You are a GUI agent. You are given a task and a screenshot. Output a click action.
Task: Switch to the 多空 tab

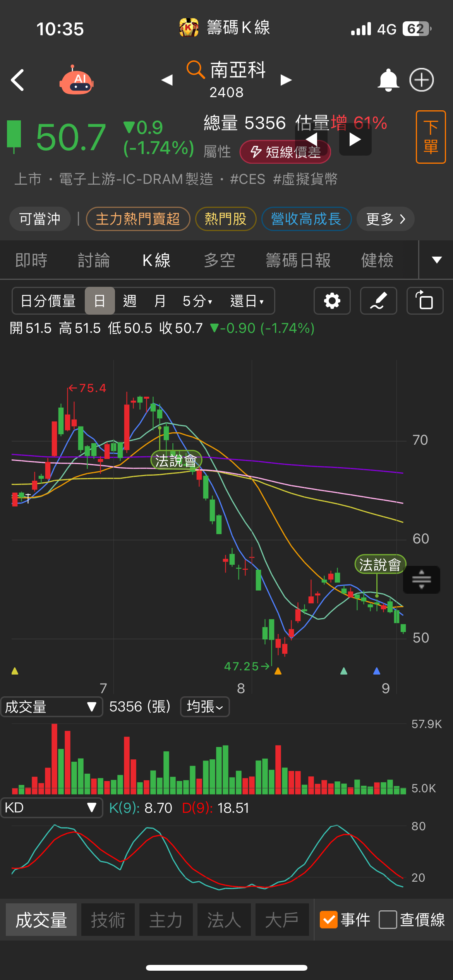tap(220, 260)
